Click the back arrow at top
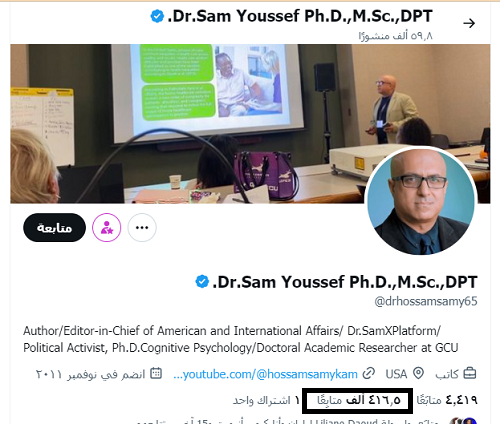Screen dimensions: 500x424 (x=469, y=23)
